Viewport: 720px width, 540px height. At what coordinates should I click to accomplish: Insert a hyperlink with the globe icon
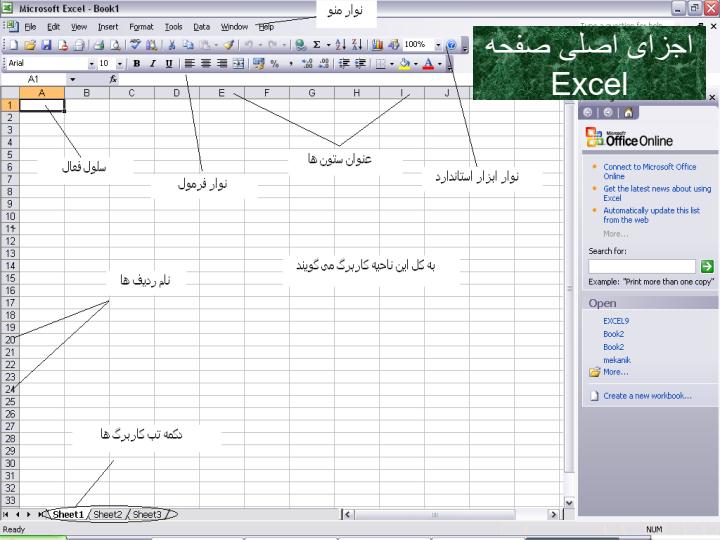[300, 45]
